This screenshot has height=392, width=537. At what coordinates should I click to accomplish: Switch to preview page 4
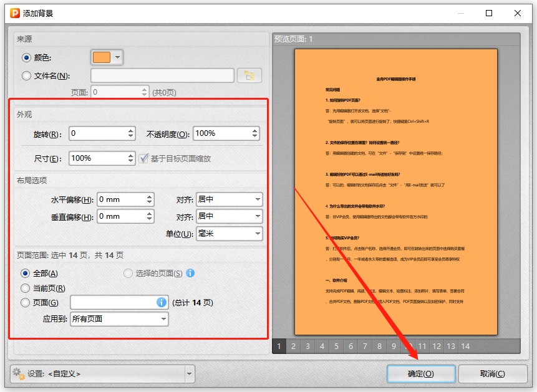coord(322,346)
